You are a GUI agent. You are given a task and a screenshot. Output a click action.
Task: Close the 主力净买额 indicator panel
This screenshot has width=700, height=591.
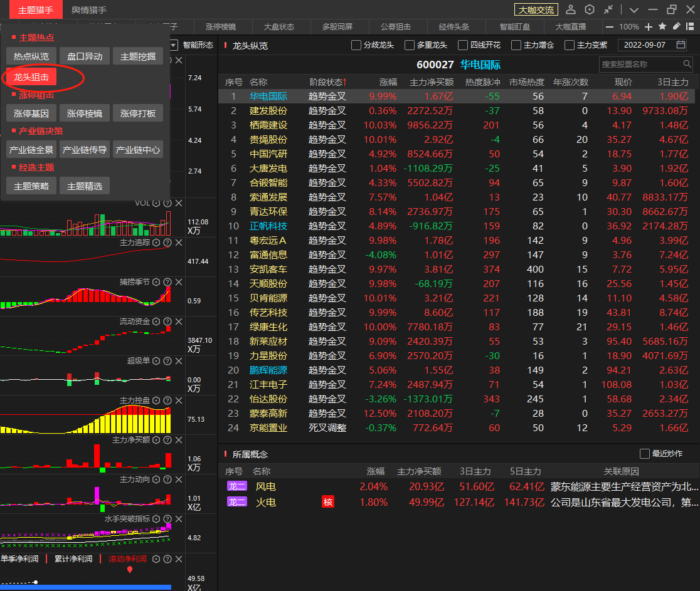[x=179, y=440]
